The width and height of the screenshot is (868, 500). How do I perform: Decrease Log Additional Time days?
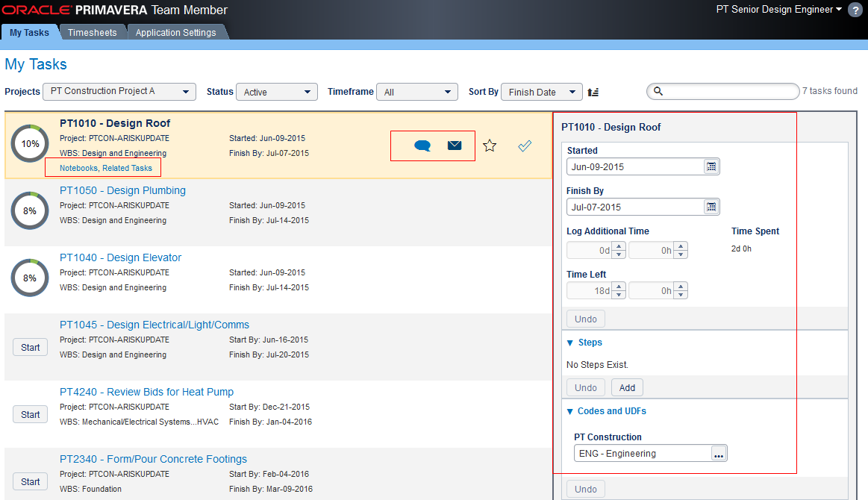pos(619,254)
